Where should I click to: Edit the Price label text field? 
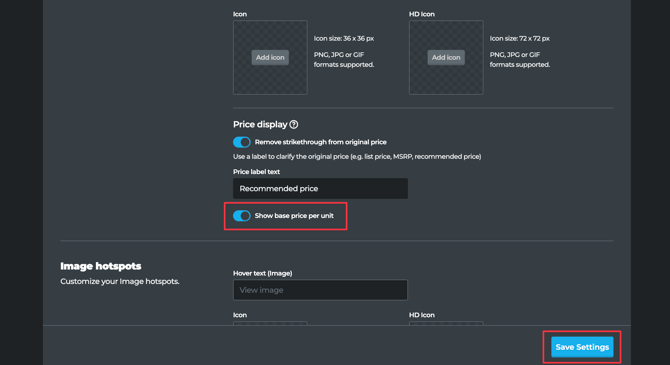point(320,188)
